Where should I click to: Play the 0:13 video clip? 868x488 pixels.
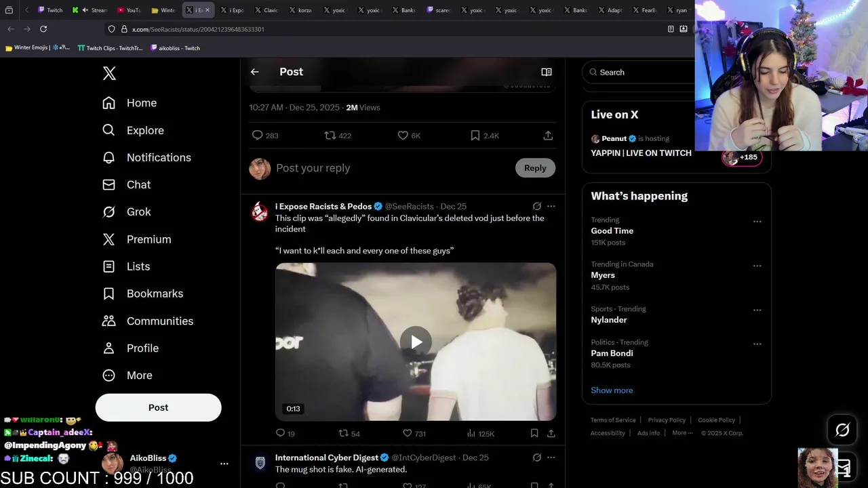(416, 342)
